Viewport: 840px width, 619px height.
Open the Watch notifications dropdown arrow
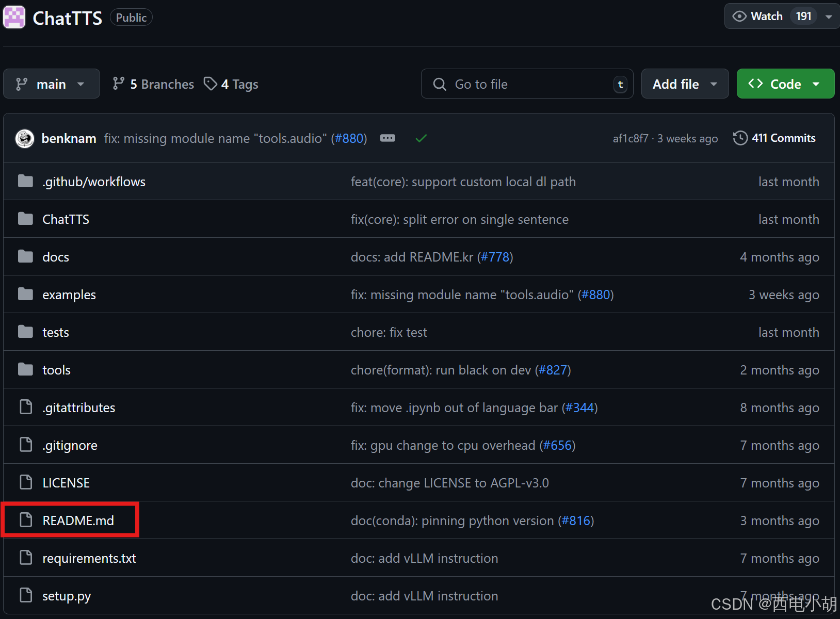829,17
